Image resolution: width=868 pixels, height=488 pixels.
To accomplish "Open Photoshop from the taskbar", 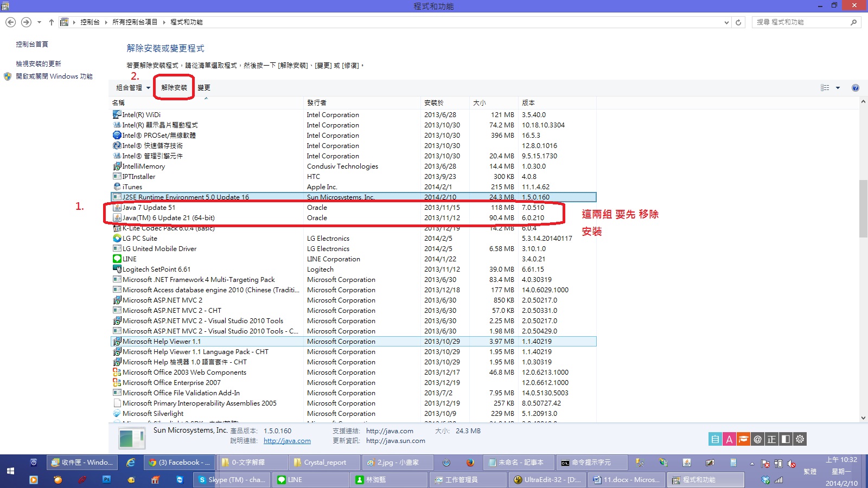I will coord(107,479).
